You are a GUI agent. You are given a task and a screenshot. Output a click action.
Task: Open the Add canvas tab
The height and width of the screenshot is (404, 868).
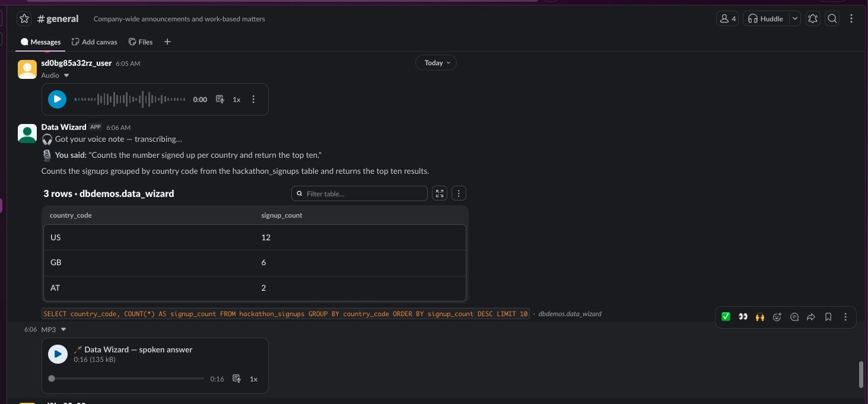coord(94,42)
